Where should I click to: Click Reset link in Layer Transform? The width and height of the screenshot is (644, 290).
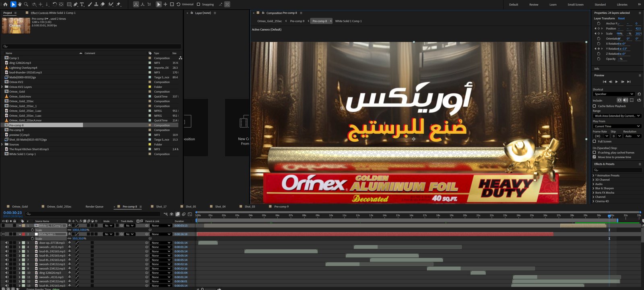pos(621,19)
